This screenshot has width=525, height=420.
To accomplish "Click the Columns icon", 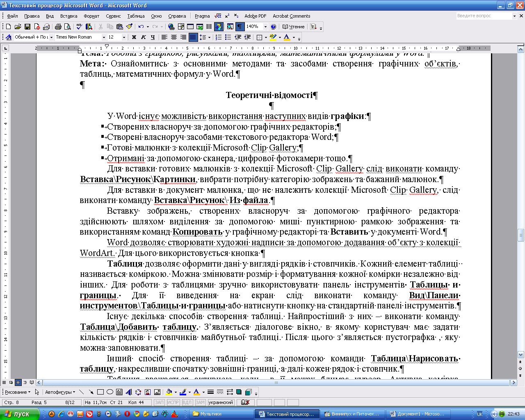I will pyautogui.click(x=209, y=27).
